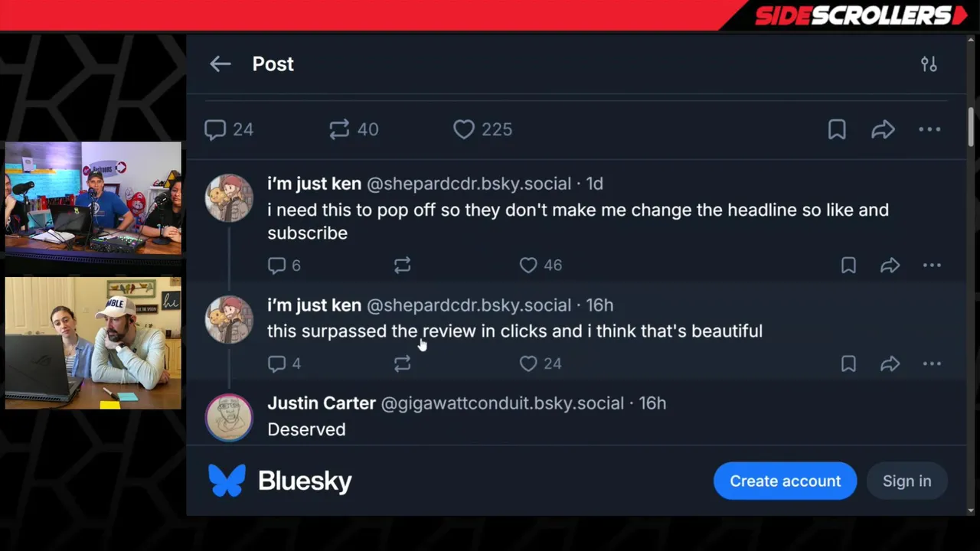This screenshot has height=551, width=980.
Task: Open Justin Carter's avatar thumbnail
Action: tap(229, 418)
